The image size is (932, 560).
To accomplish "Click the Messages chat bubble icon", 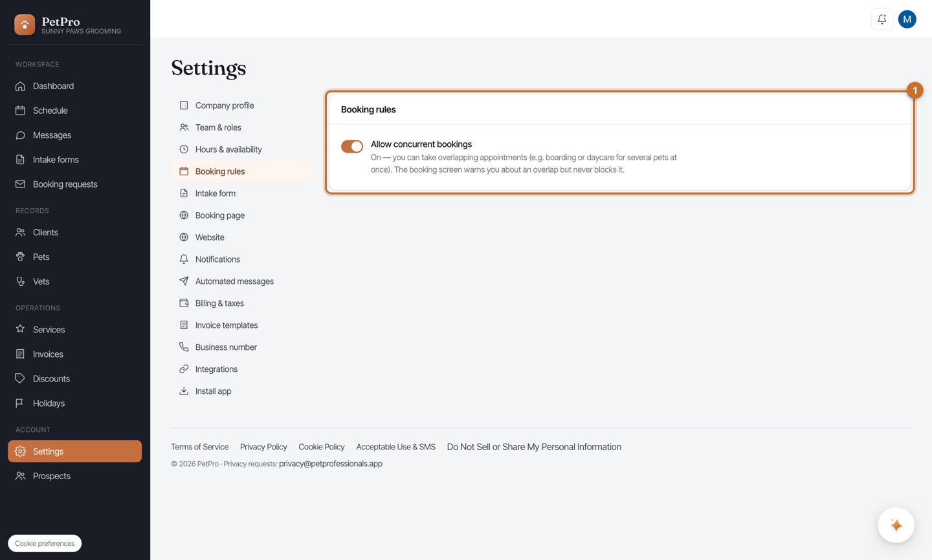I will 20,135.
